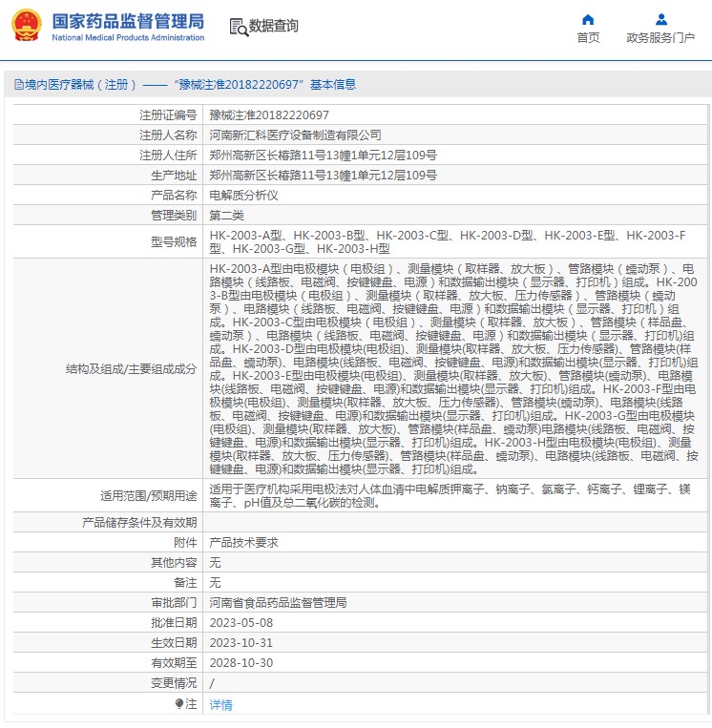Click the 注册人住所 label

168,156
